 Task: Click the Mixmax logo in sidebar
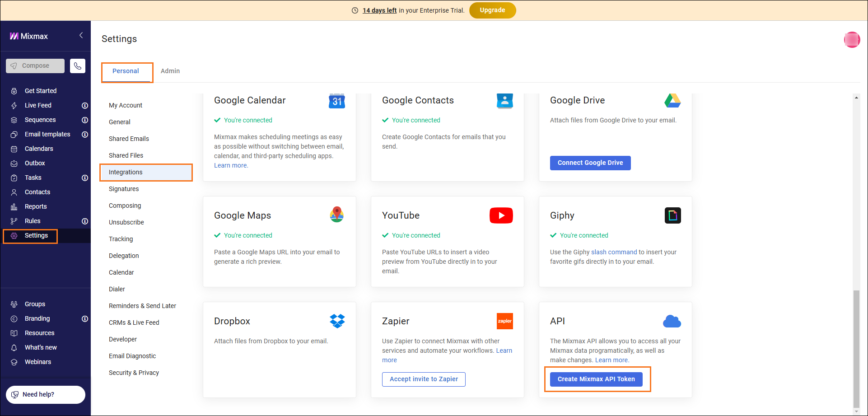tap(29, 36)
